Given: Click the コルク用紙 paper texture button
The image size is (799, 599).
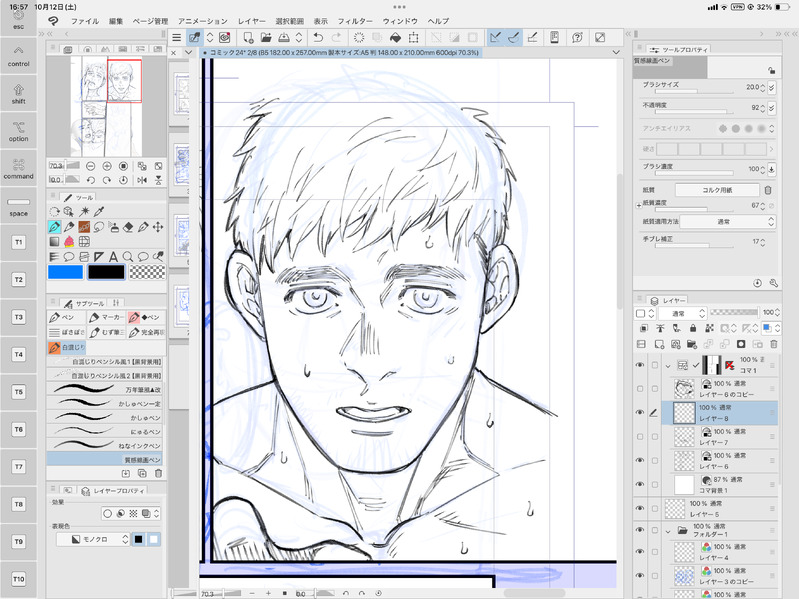Looking at the screenshot, I should click(717, 189).
